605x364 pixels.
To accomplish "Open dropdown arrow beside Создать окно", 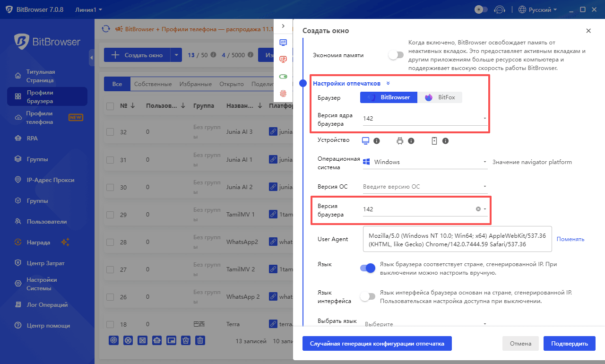I will coord(175,55).
